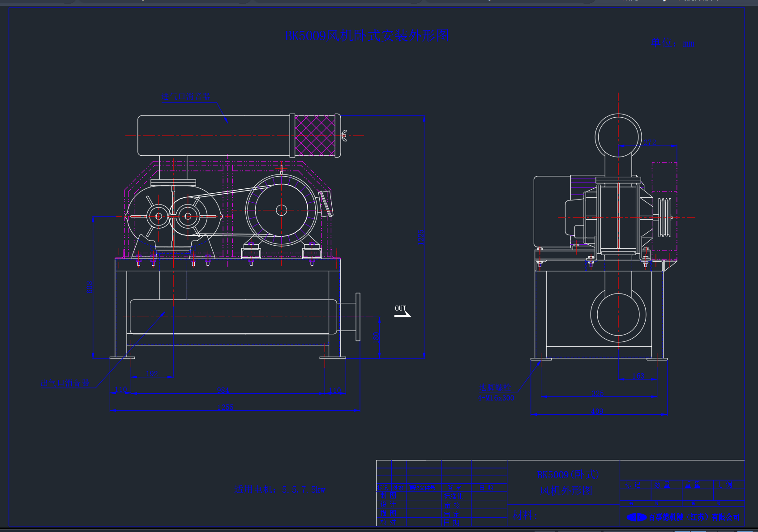The image size is (758, 532).
Task: Select the 出气口消音器 leader label
Action: (65, 383)
